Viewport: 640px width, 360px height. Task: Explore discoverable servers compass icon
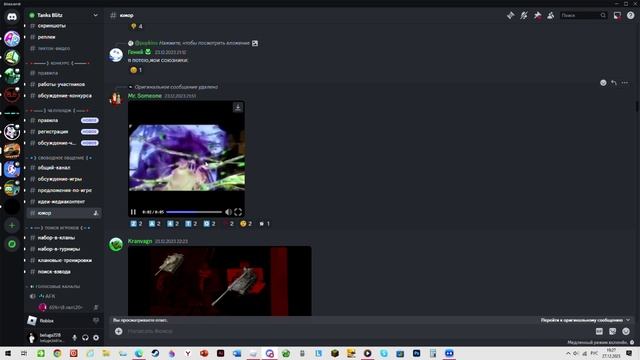point(12,244)
